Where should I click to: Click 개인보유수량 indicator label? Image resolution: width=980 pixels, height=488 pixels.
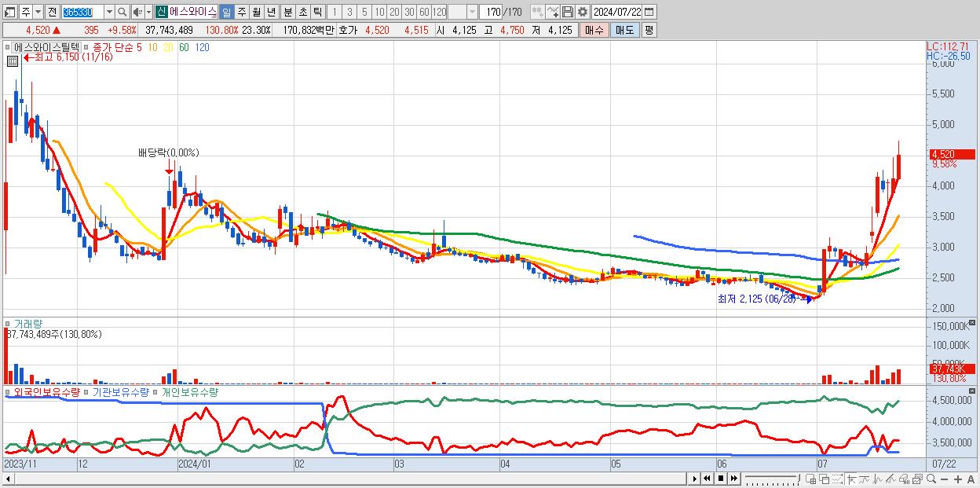189,392
